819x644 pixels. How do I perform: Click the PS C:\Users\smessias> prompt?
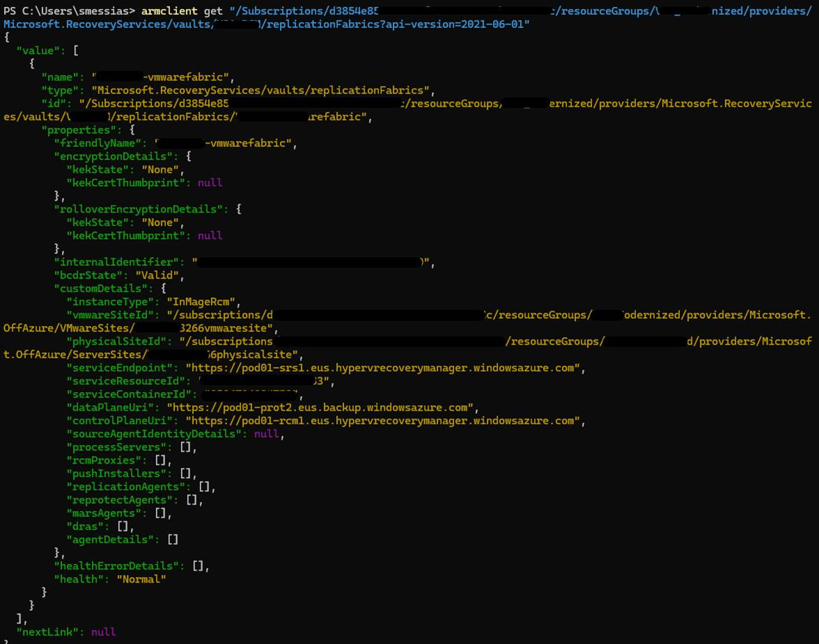(70, 11)
